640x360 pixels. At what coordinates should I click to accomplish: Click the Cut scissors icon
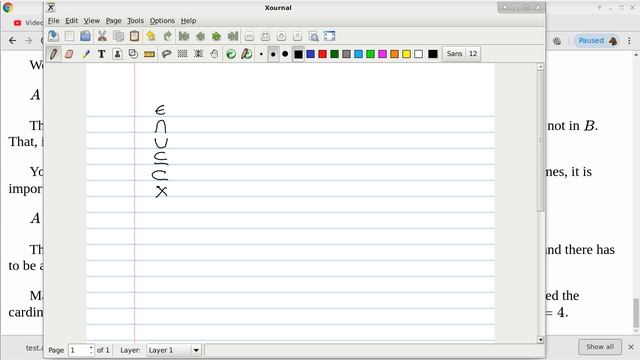pos(102,36)
